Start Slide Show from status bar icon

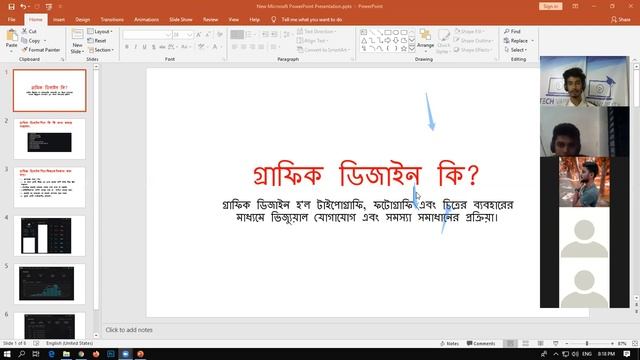tap(556, 344)
